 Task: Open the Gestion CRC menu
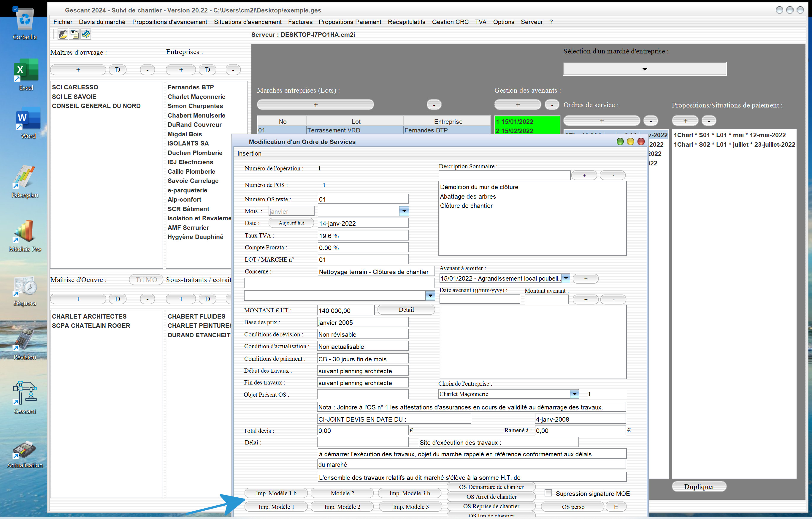coord(450,22)
